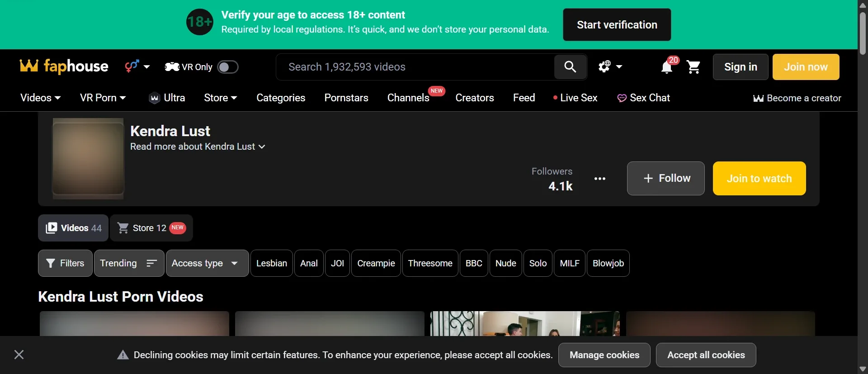Select the Nude tag
The width and height of the screenshot is (868, 374).
pyautogui.click(x=506, y=263)
